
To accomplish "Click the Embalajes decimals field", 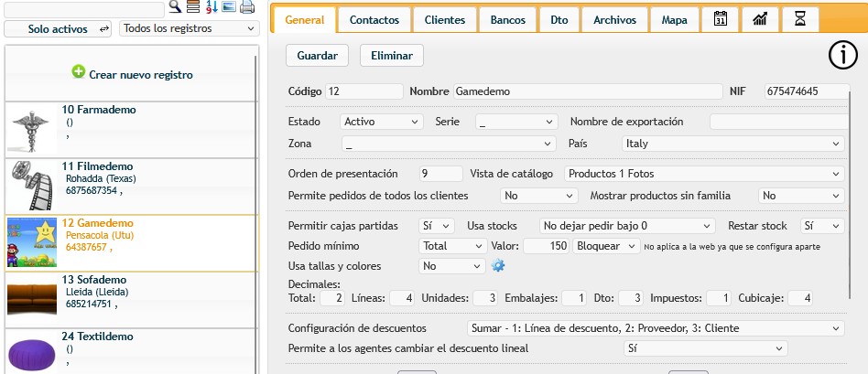I will [x=574, y=298].
